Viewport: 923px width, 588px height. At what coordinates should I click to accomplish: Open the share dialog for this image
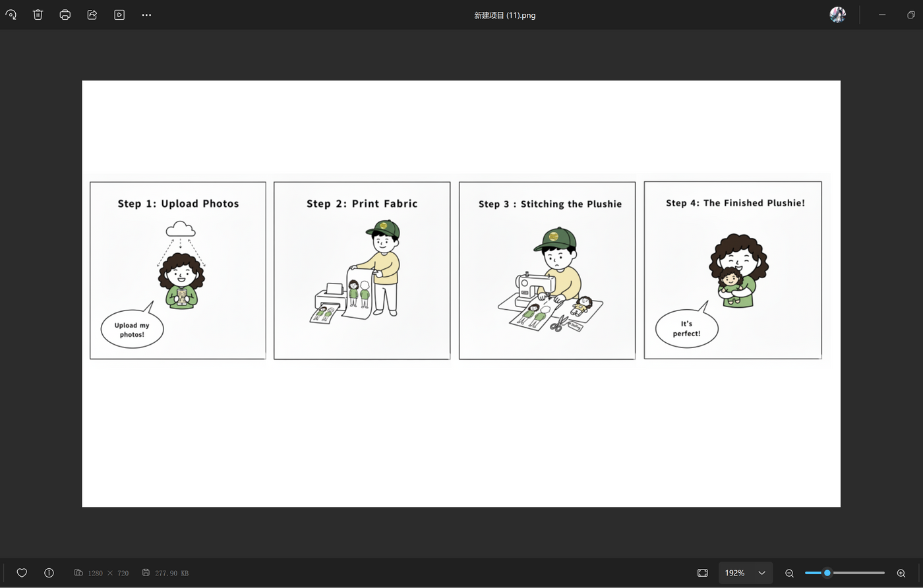point(92,15)
